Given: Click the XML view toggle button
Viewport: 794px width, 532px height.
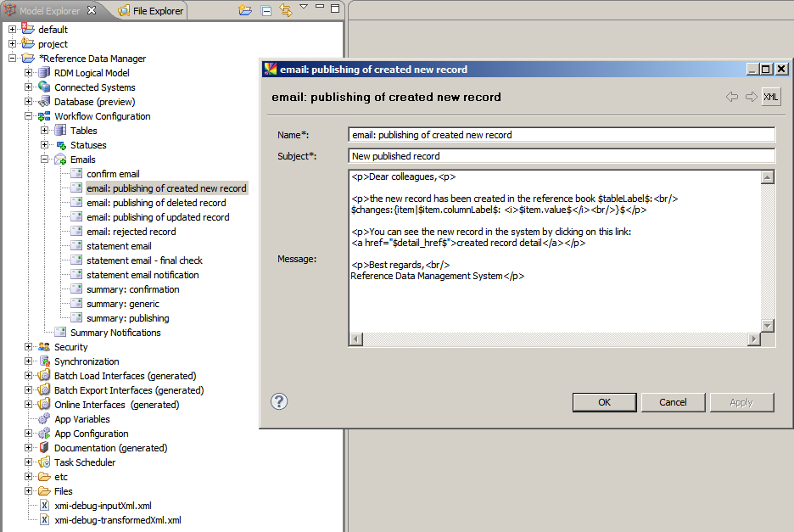Looking at the screenshot, I should [x=770, y=97].
